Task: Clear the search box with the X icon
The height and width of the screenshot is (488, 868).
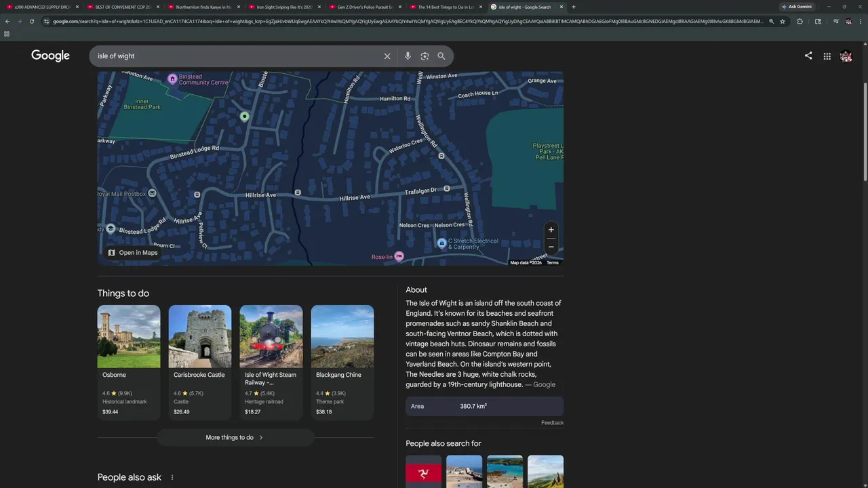Action: coord(387,56)
